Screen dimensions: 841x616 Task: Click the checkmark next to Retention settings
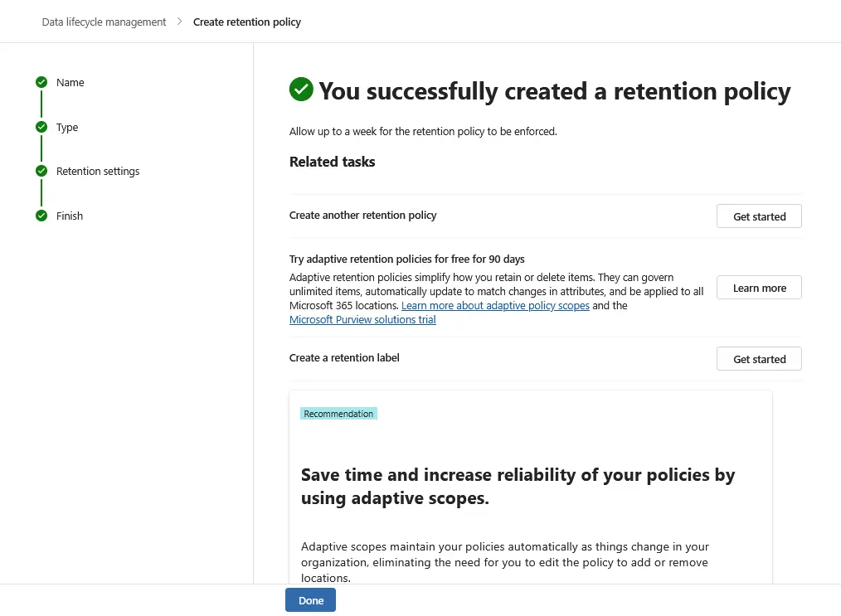(41, 171)
